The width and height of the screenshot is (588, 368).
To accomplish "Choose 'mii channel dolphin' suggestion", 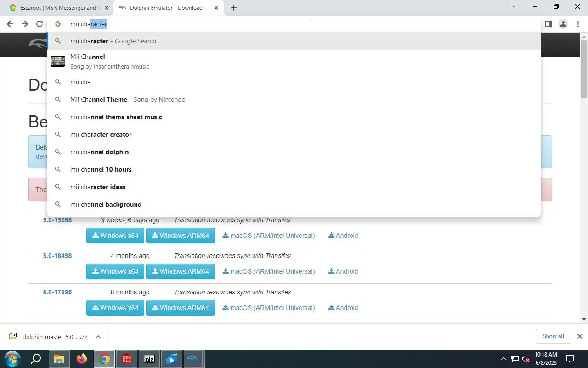I will pyautogui.click(x=294, y=152).
